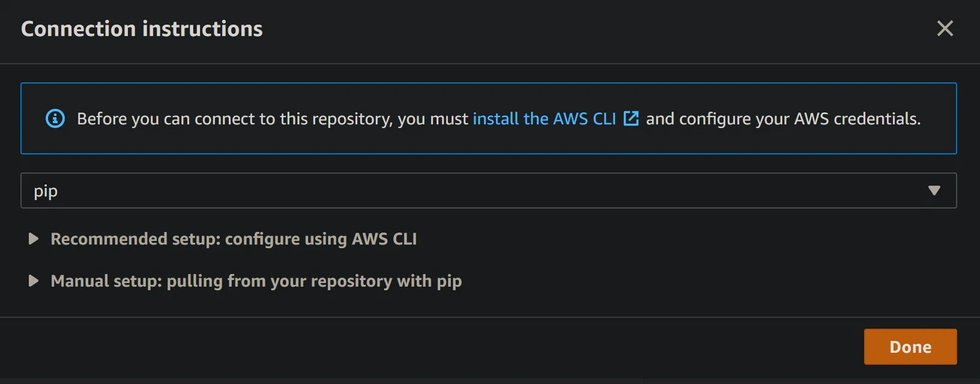Viewport: 980px width, 384px height.
Task: Open the install the AWS CLI link
Action: point(544,118)
